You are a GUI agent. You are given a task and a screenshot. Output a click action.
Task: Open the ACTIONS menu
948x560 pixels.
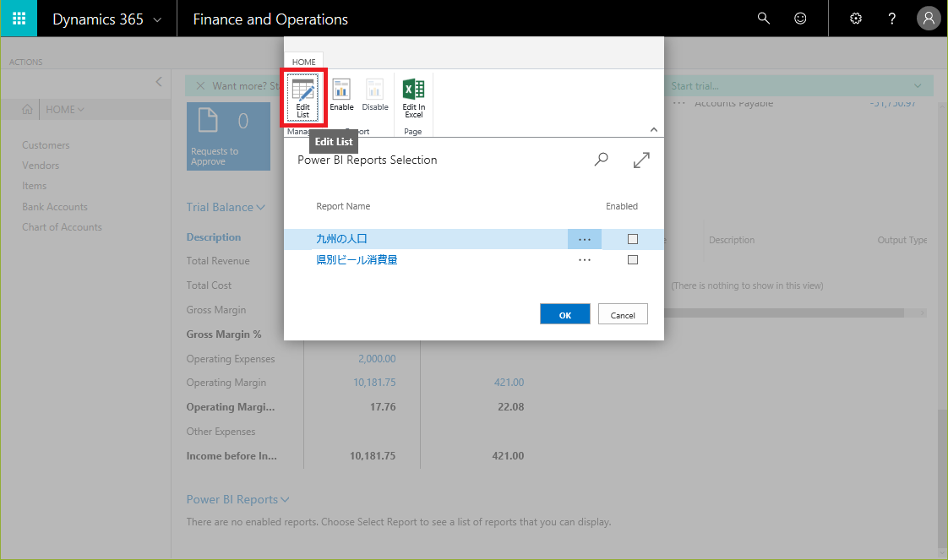[x=25, y=63]
